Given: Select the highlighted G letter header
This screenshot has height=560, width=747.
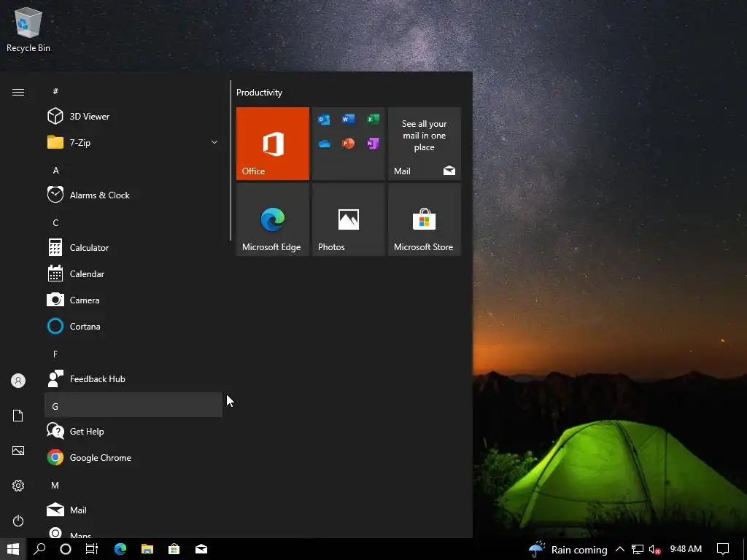Looking at the screenshot, I should point(133,405).
